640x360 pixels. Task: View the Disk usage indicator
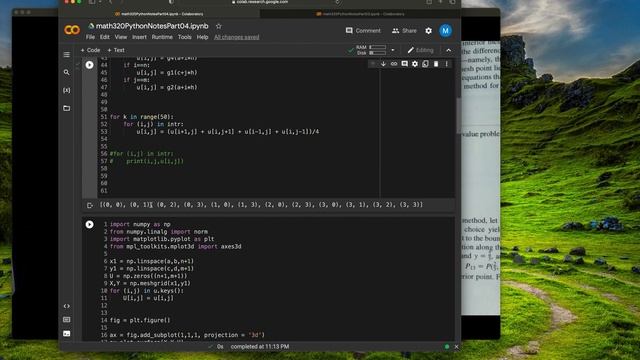pos(371,53)
